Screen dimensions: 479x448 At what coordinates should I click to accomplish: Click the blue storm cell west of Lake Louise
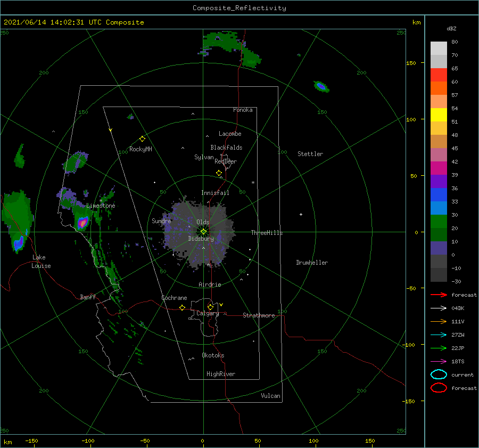tap(19, 243)
